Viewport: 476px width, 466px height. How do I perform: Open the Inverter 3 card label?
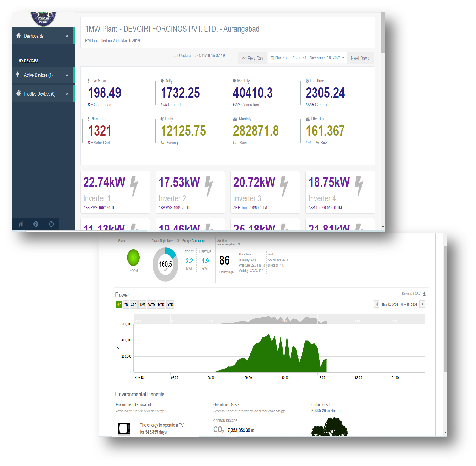coord(247,198)
